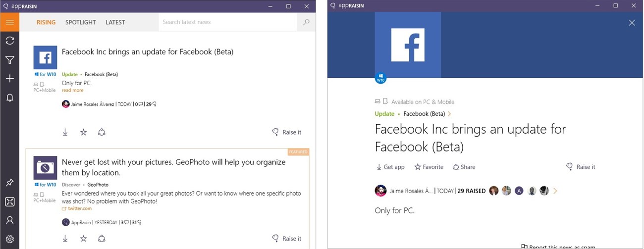This screenshot has height=249, width=644.
Task: Open the user account icon
Action: pyautogui.click(x=9, y=220)
